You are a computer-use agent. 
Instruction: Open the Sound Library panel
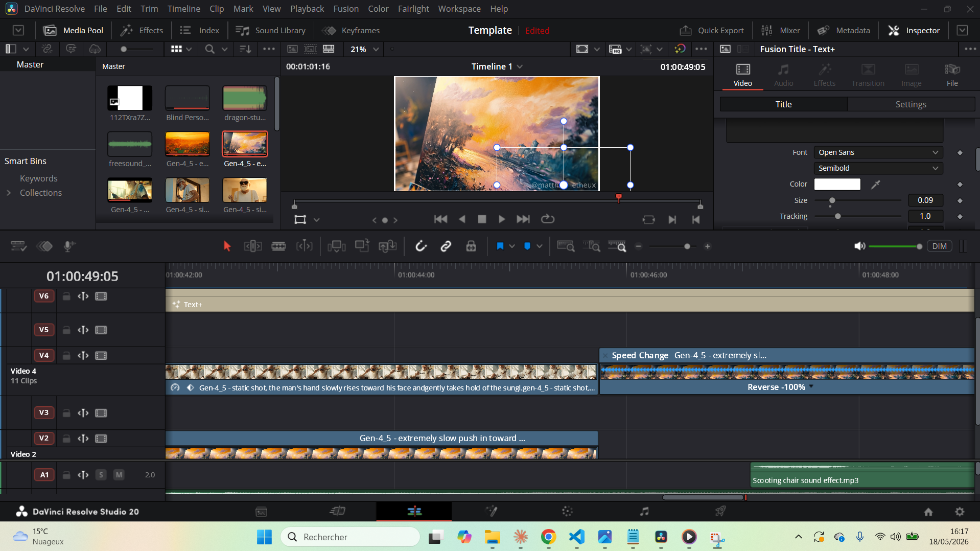(270, 30)
